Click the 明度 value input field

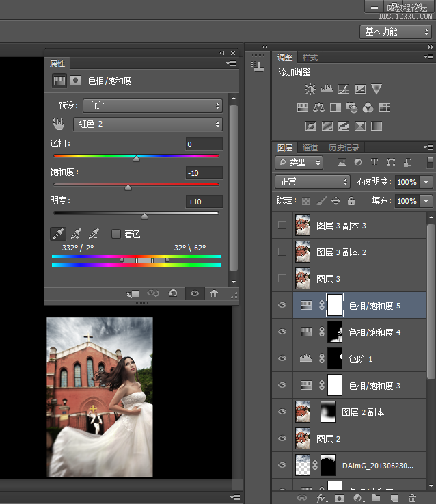(204, 201)
